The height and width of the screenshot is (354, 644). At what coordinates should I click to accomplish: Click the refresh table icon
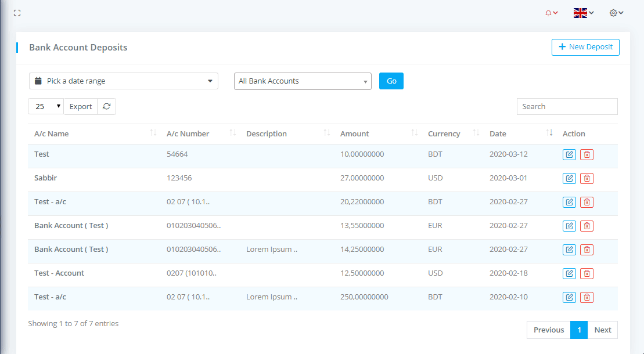106,106
